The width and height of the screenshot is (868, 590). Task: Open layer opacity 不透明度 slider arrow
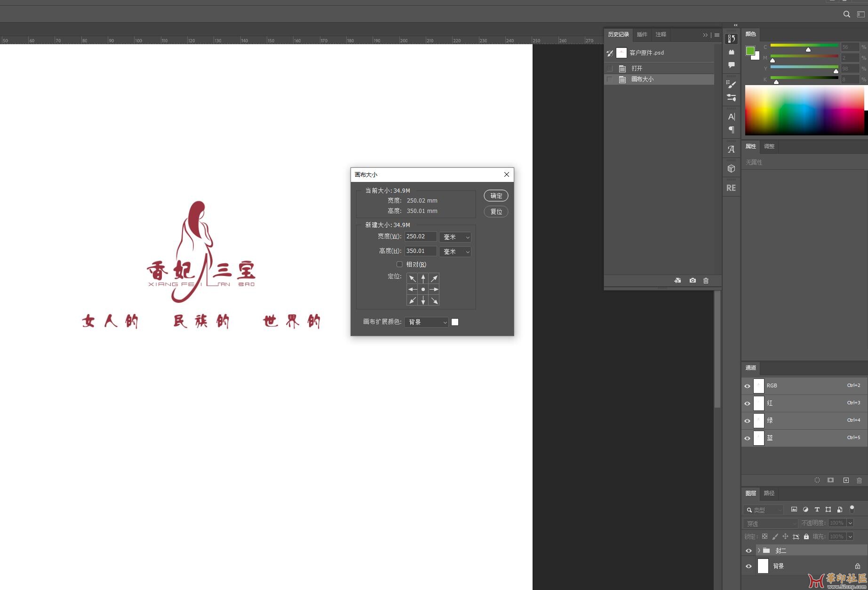850,523
